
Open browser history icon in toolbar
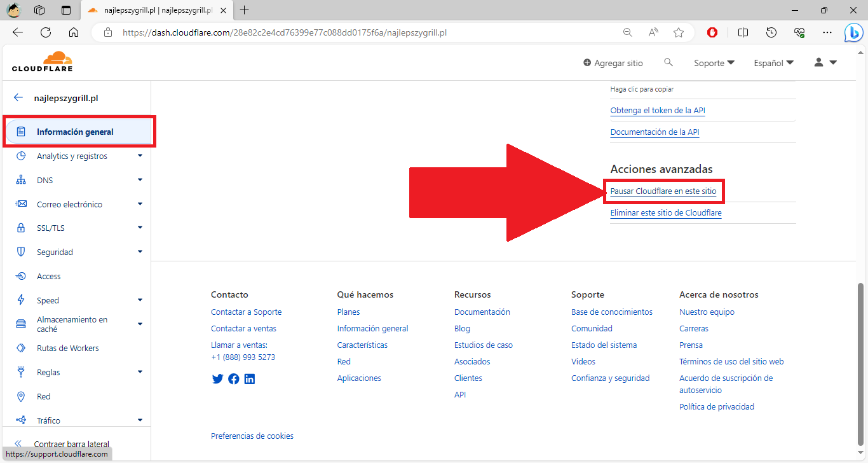tap(771, 32)
